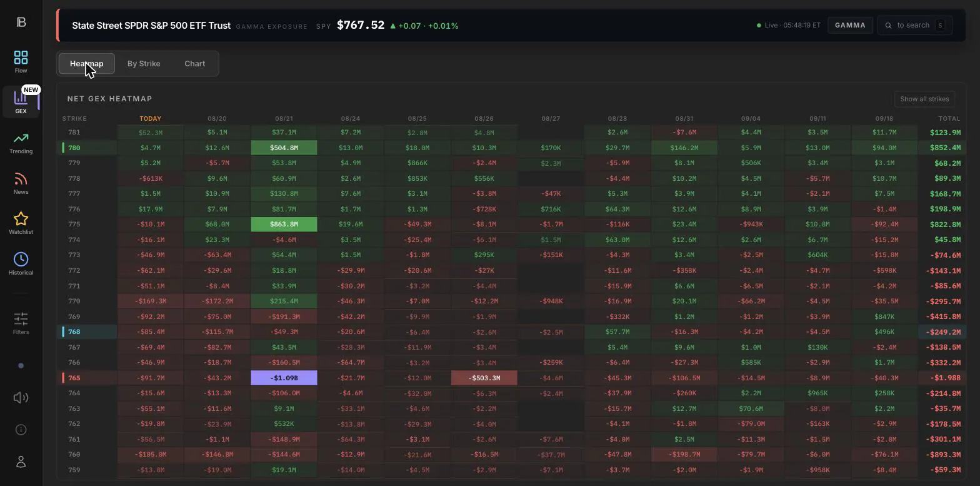
Task: Select strike 780 row label
Action: [x=74, y=148]
